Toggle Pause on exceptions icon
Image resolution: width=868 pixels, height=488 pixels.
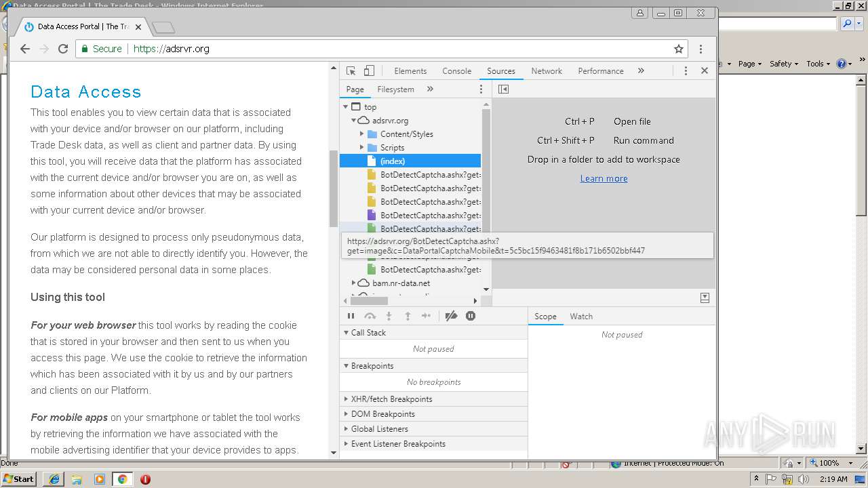pyautogui.click(x=471, y=316)
